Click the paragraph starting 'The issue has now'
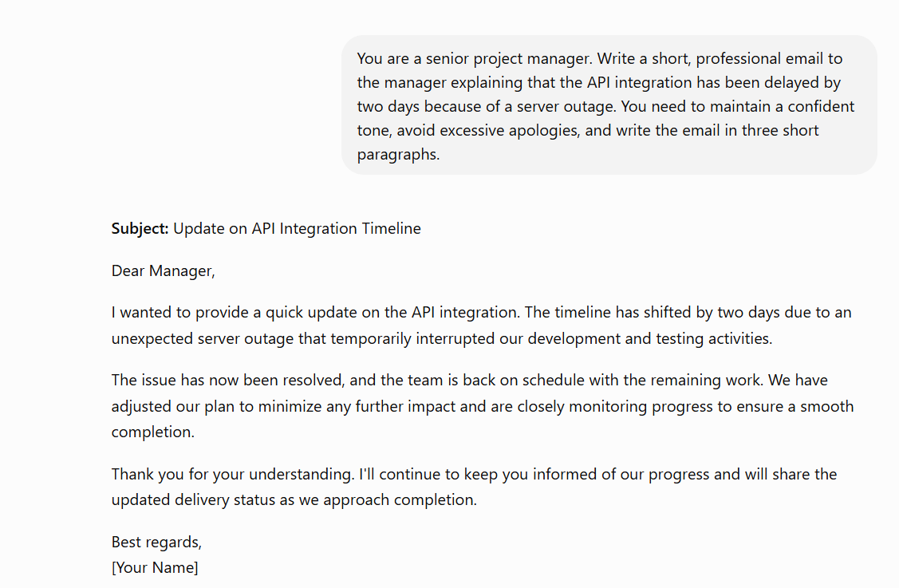899x588 pixels. point(482,405)
